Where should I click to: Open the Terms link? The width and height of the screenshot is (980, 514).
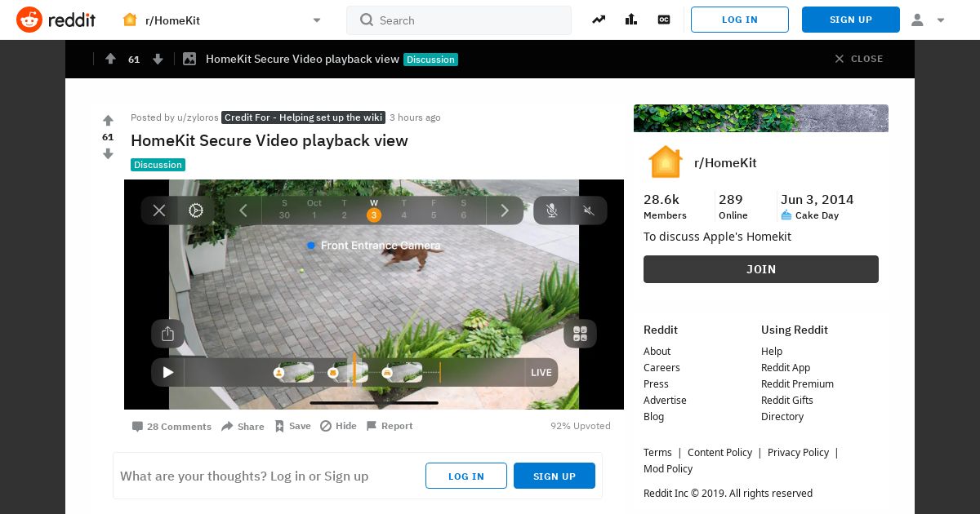[657, 452]
